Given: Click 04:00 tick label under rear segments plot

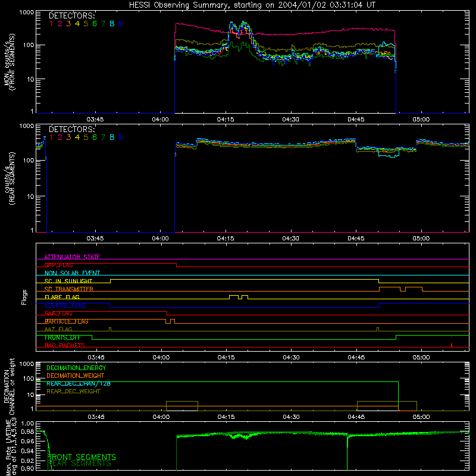Looking at the screenshot, I should pos(160,239).
